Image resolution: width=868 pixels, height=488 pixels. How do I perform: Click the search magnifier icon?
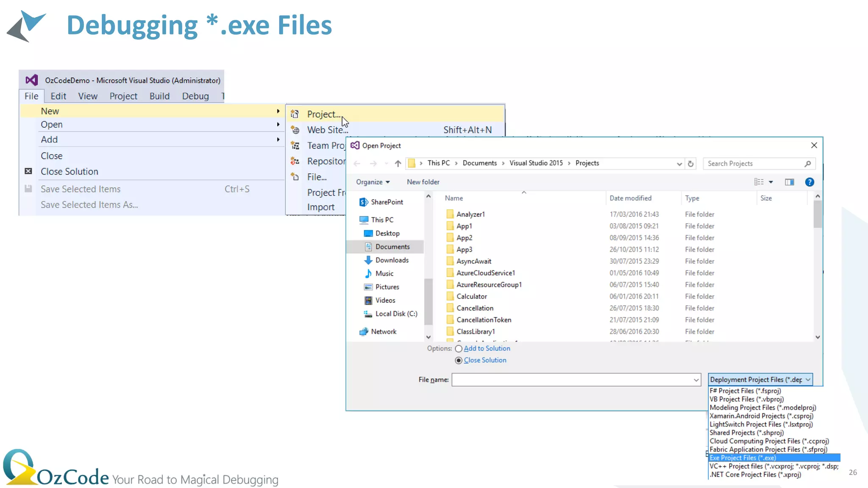tap(808, 164)
